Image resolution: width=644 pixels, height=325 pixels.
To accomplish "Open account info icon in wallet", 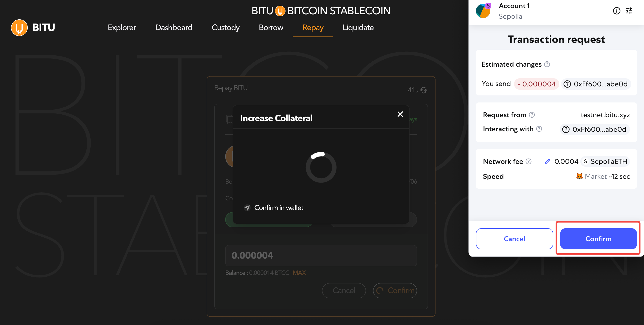I will 616,11.
